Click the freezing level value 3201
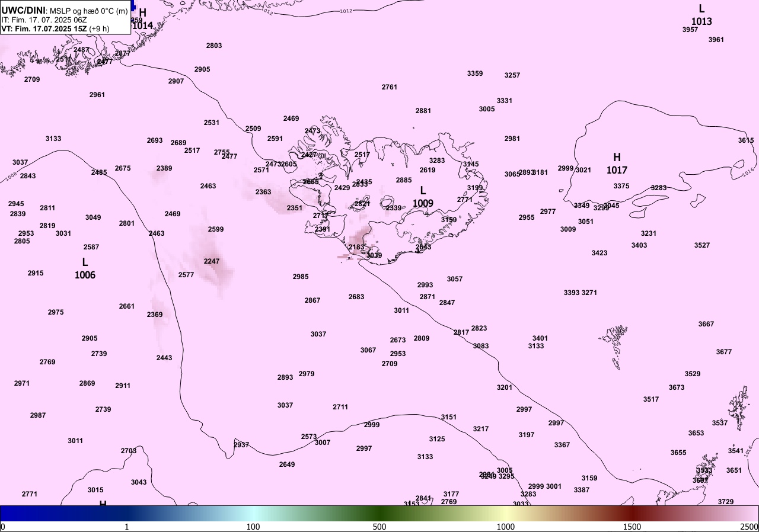 click(505, 387)
